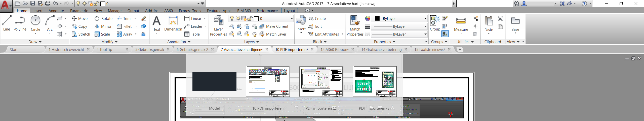Open the ByLayer lineweight dropdown
This screenshot has height=121, width=644.
pyautogui.click(x=425, y=26)
